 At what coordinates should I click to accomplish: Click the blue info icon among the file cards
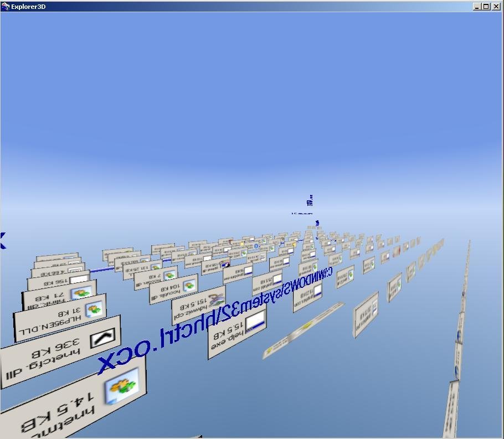pyautogui.click(x=256, y=246)
